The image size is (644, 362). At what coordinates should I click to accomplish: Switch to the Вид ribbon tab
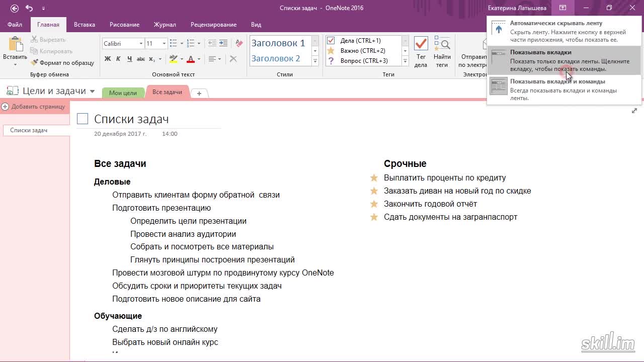coord(256,25)
